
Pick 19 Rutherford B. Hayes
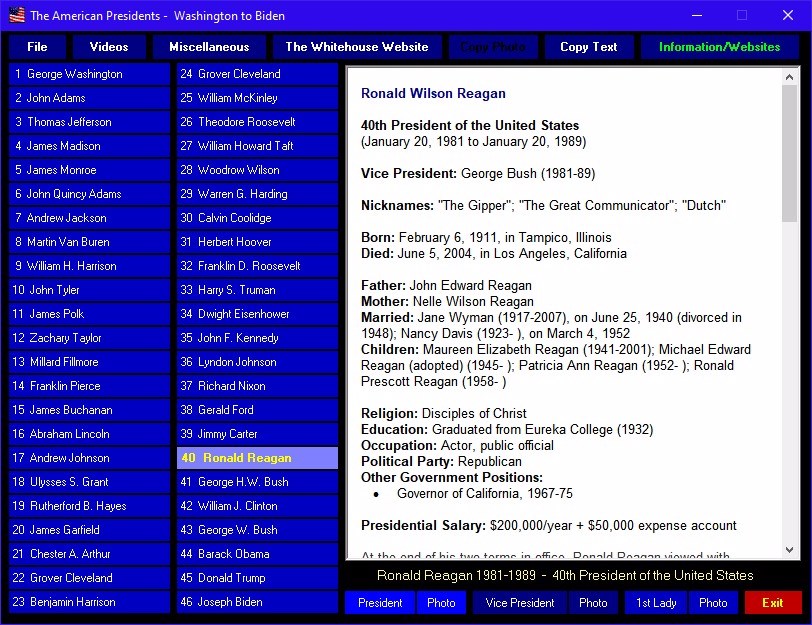[90, 506]
